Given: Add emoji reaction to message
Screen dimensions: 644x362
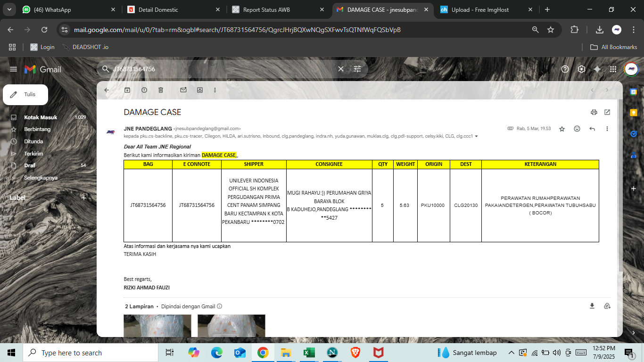Looking at the screenshot, I should (x=577, y=129).
